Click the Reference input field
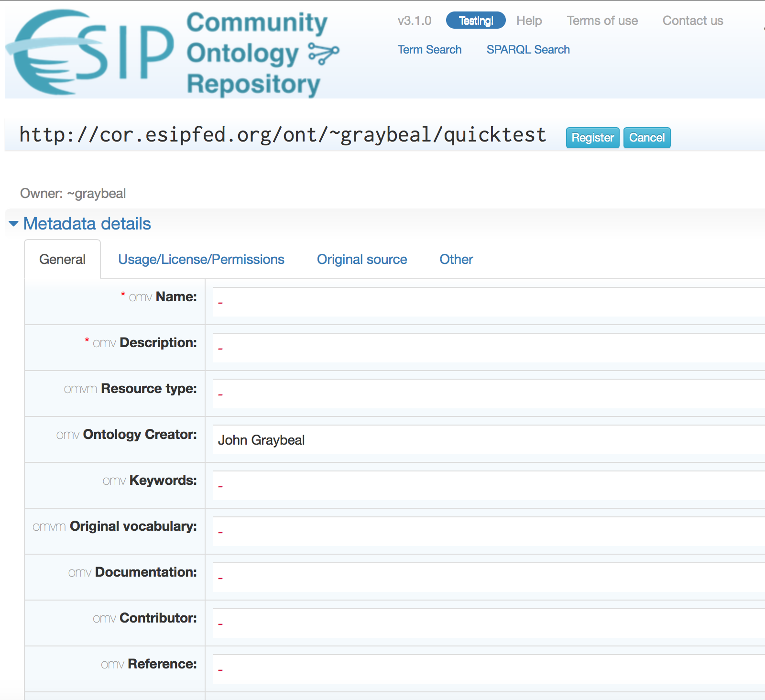Screen dimensions: 765x700 pos(489,669)
